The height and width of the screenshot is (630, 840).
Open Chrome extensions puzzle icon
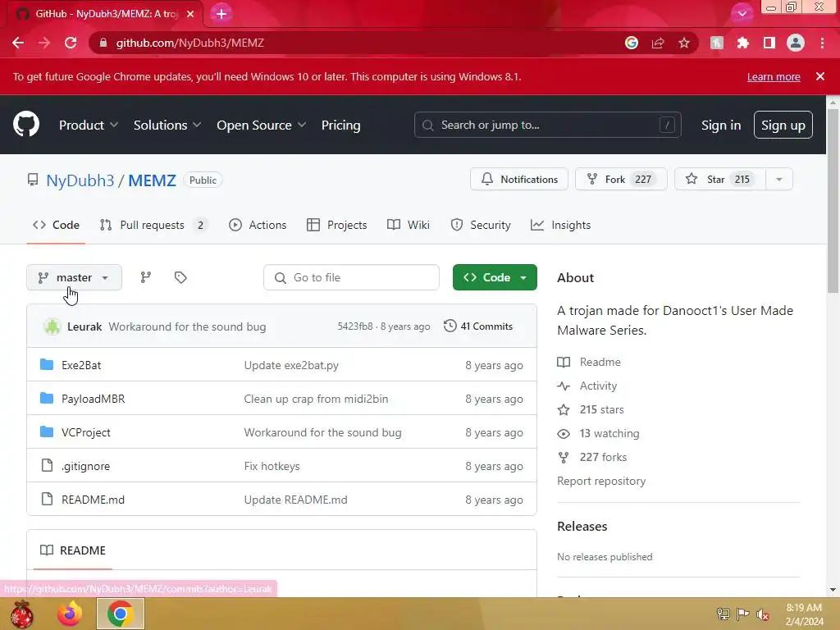743,43
